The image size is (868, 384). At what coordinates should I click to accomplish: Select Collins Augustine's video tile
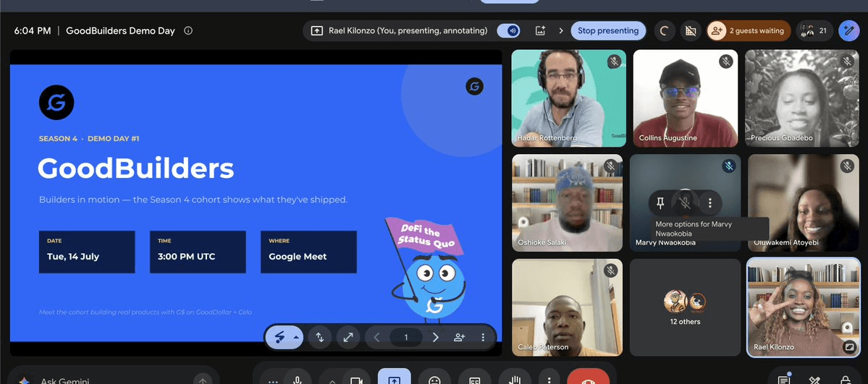[x=686, y=98]
